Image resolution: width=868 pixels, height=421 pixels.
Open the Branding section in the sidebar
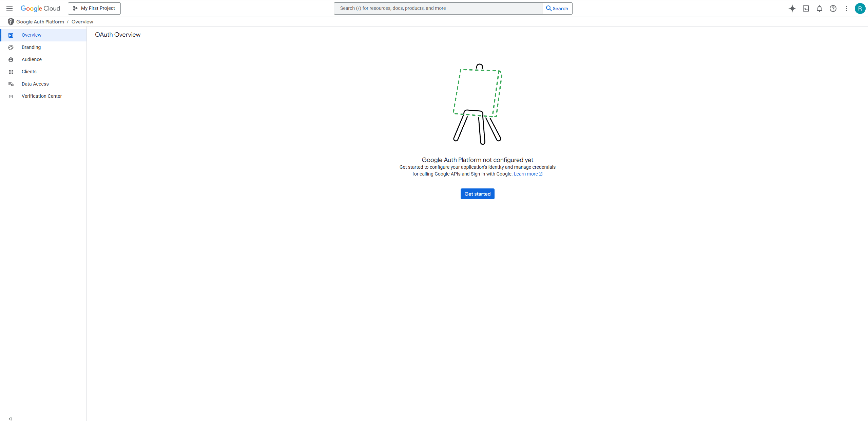pyautogui.click(x=31, y=47)
